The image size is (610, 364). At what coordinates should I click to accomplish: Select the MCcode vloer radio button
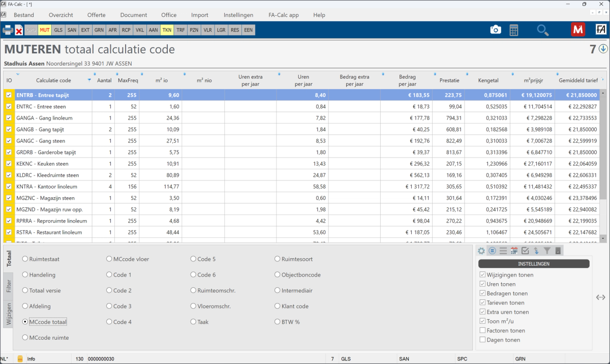click(109, 259)
